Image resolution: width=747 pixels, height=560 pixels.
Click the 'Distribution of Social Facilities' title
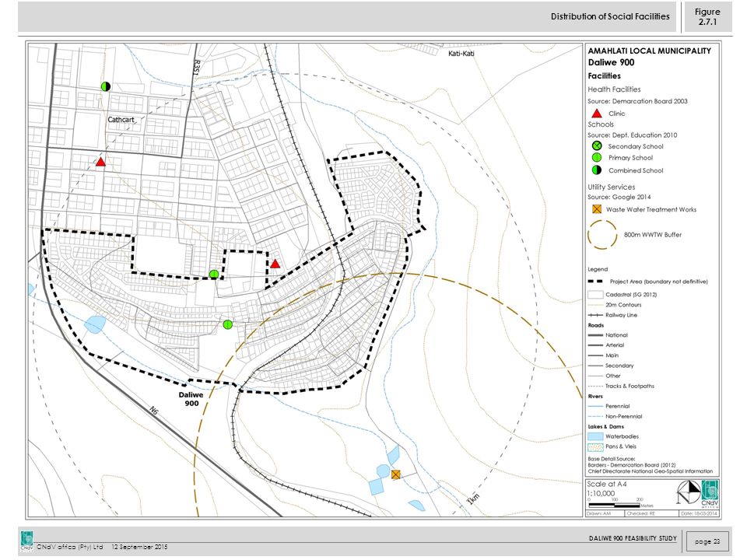coord(610,16)
